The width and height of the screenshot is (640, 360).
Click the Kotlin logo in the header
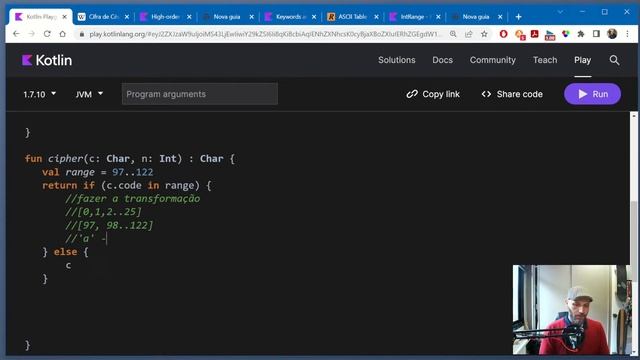click(47, 60)
